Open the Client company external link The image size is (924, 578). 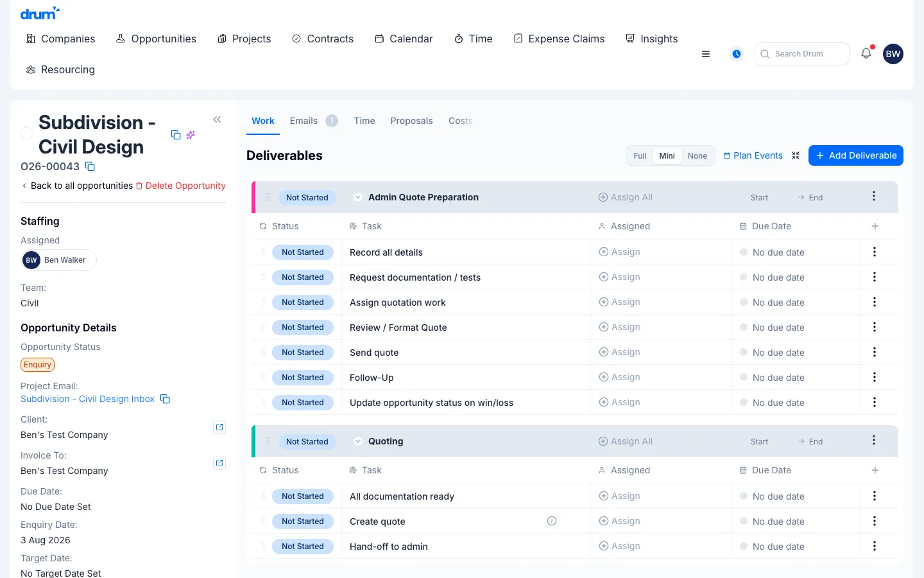coord(219,427)
